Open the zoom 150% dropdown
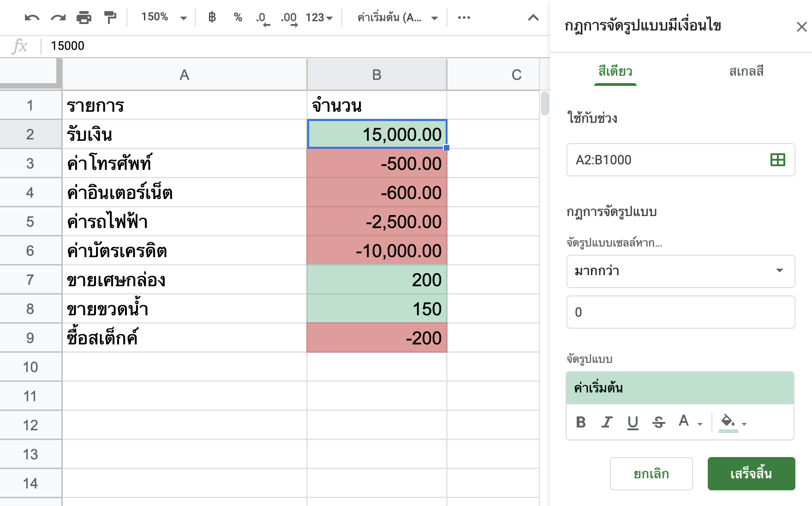812x506 pixels. tap(164, 18)
